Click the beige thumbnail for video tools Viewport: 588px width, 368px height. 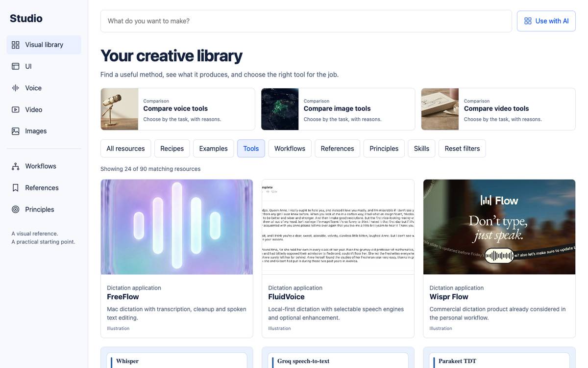point(440,109)
